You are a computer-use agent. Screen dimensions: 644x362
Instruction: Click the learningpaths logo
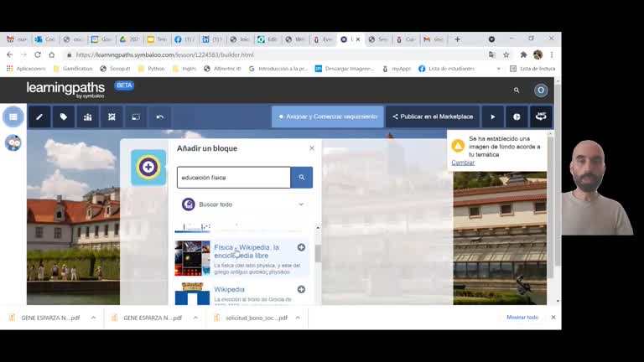[65, 89]
